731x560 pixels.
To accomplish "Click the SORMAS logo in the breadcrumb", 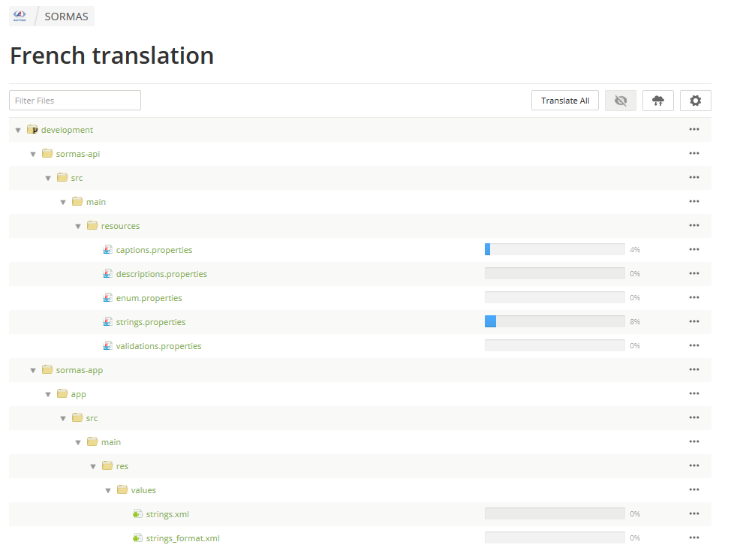I will tap(20, 16).
